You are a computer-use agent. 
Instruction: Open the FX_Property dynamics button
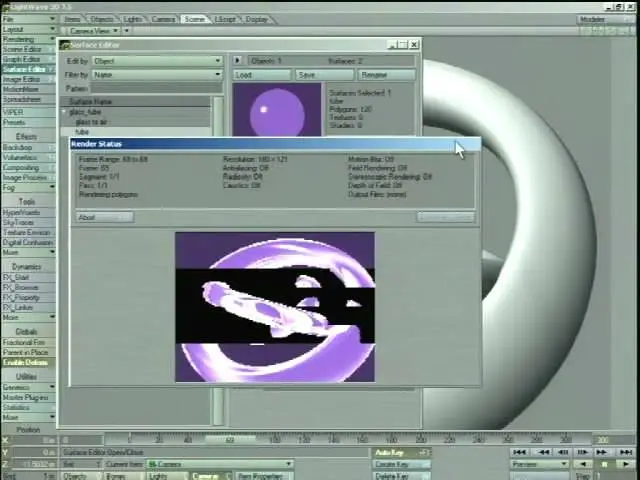(x=29, y=298)
